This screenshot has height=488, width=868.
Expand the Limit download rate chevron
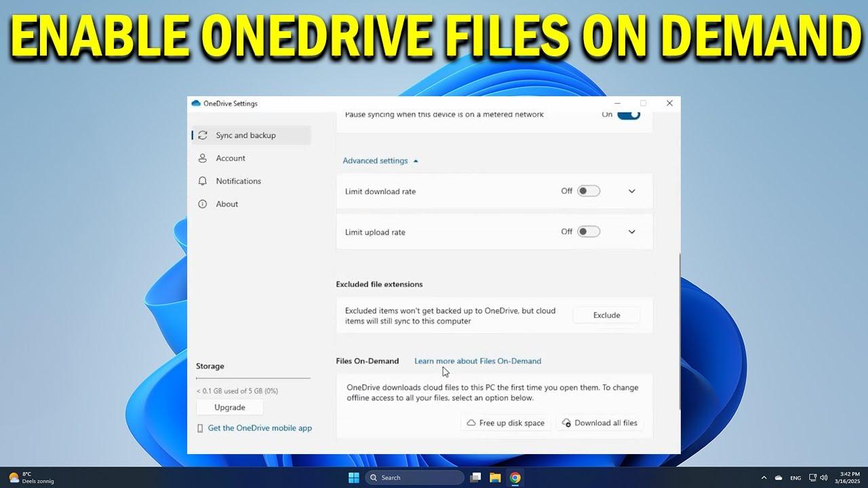point(631,191)
